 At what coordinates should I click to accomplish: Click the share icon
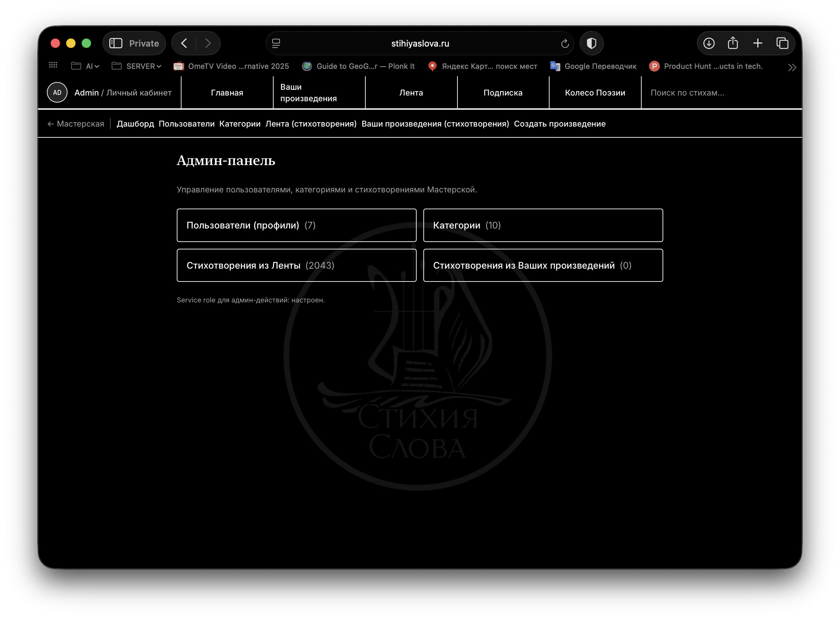pyautogui.click(x=733, y=43)
